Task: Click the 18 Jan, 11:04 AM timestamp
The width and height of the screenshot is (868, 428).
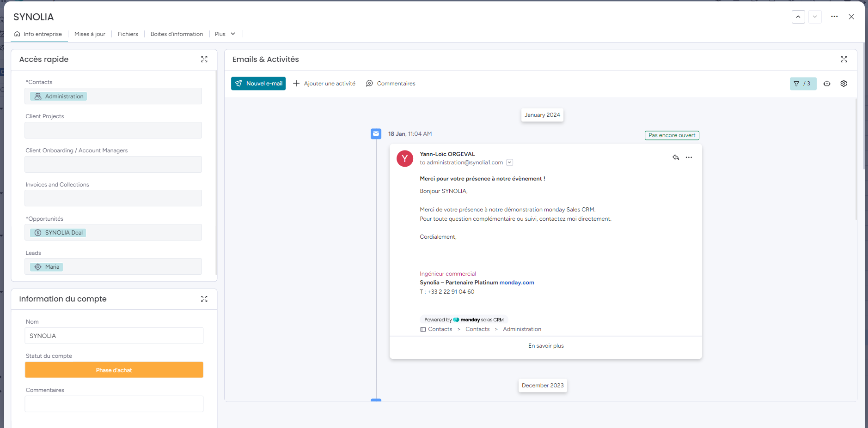Action: pyautogui.click(x=410, y=134)
